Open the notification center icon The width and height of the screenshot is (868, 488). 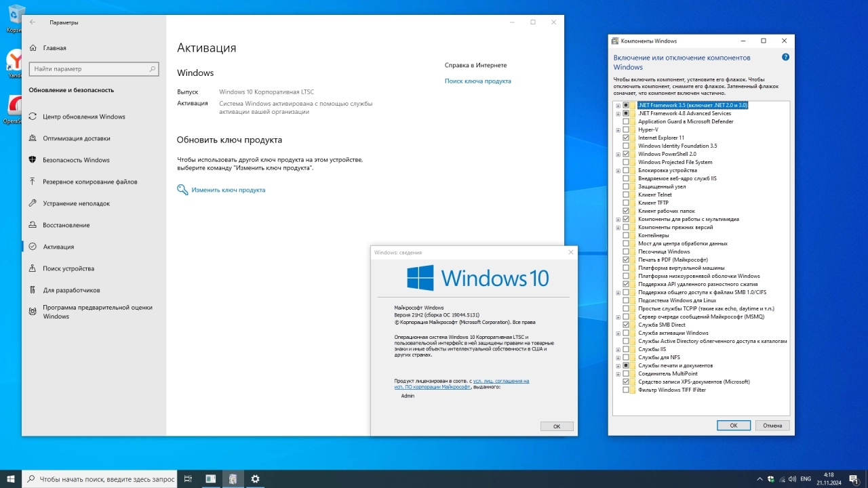pos(853,479)
